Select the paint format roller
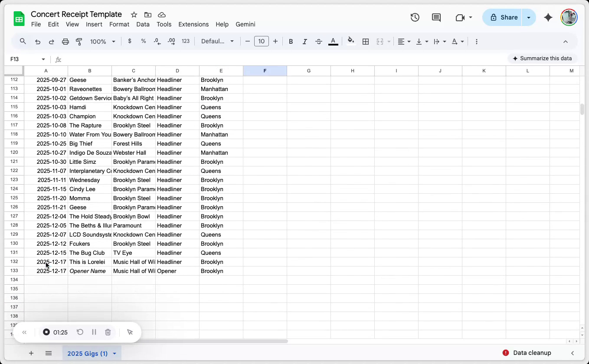 (x=79, y=42)
